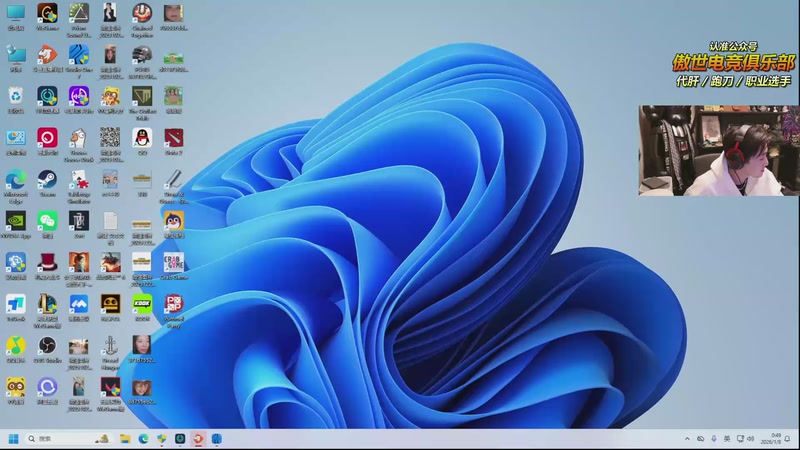
Task: Launch OBS Studio desktop shortcut
Action: pos(47,345)
